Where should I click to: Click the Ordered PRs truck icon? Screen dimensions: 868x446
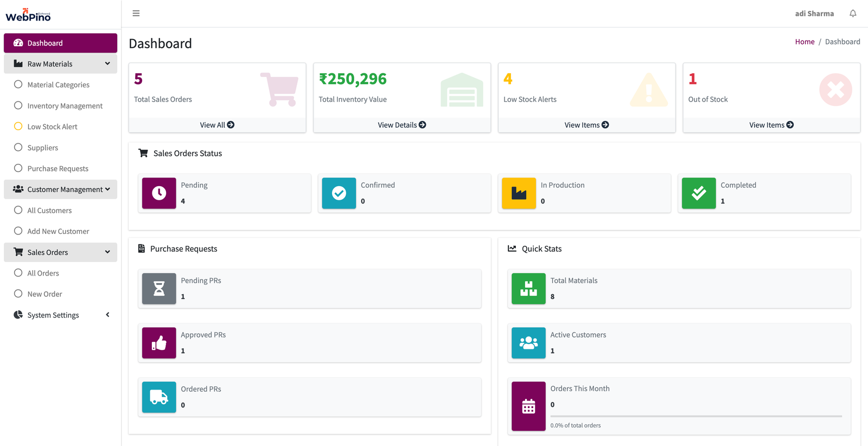click(159, 397)
